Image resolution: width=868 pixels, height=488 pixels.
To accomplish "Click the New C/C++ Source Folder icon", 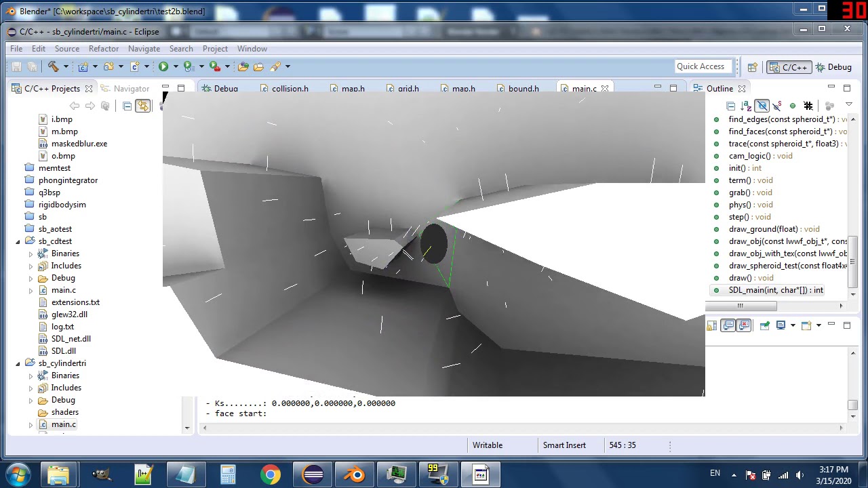I will click(x=109, y=66).
